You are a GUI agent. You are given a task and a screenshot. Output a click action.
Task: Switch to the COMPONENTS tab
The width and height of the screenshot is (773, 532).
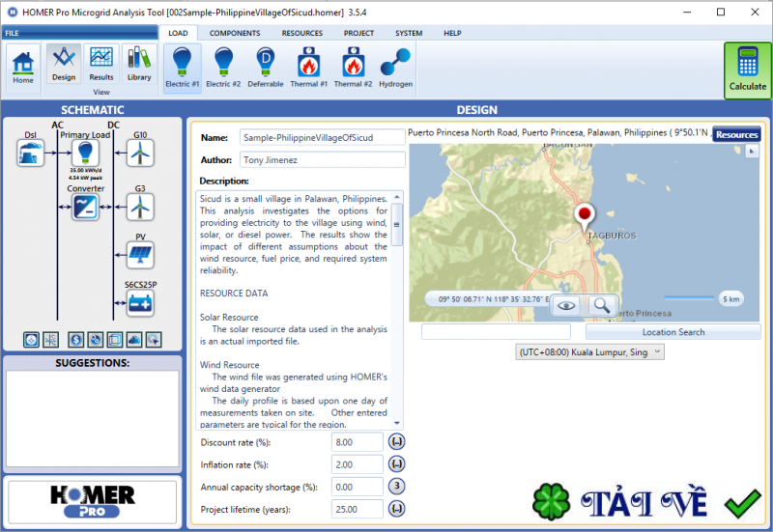235,33
